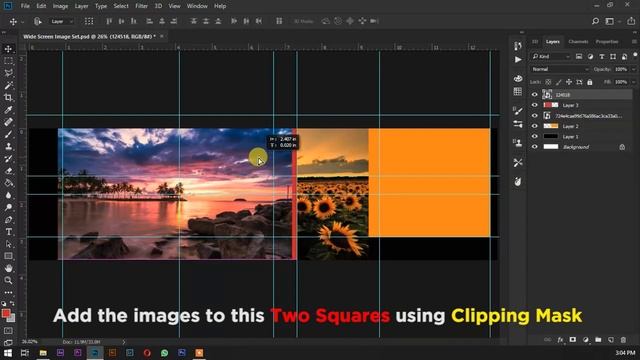Select the Magic Wand tool
Viewport: 640px width, 360px height.
click(x=8, y=85)
